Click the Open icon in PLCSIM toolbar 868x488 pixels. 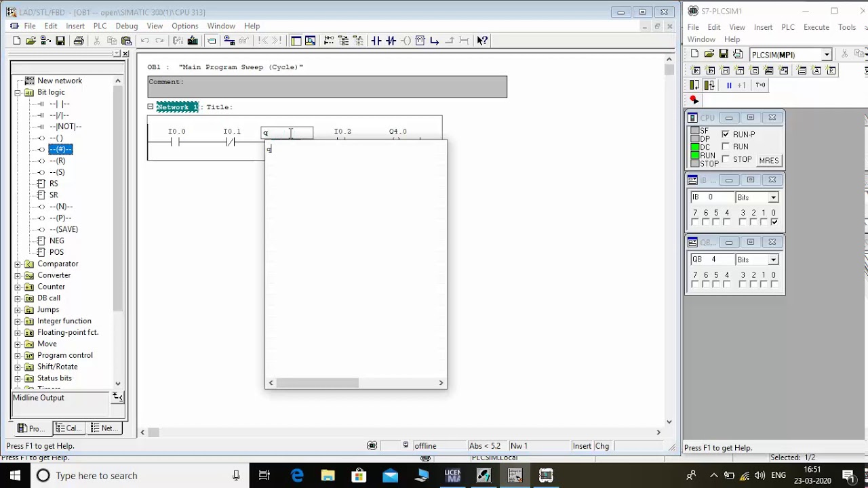click(x=709, y=54)
